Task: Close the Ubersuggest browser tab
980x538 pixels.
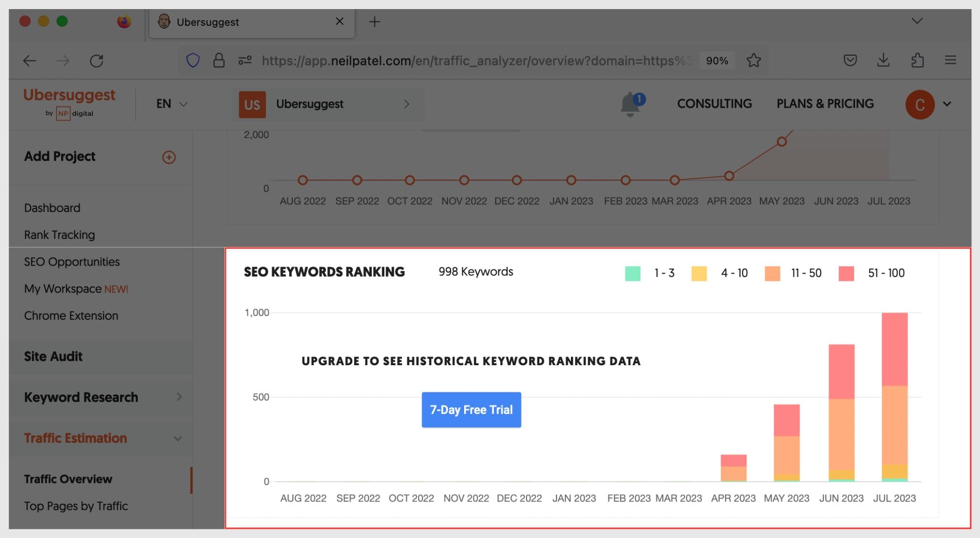Action: click(340, 21)
